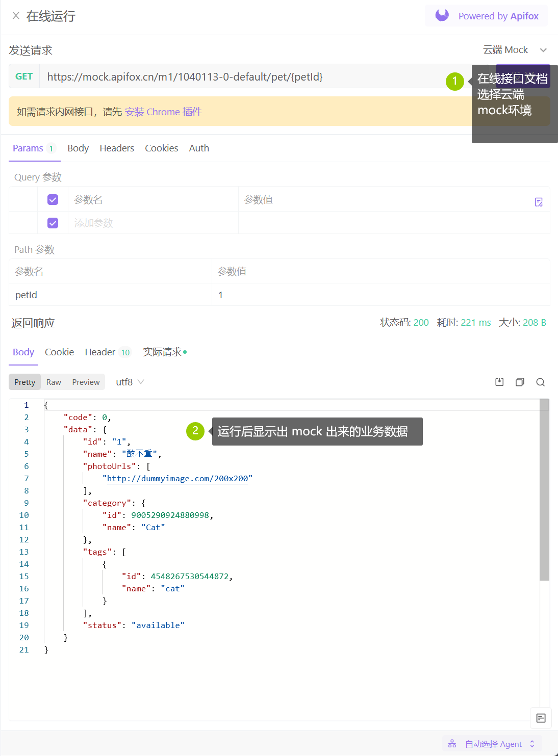The width and height of the screenshot is (558, 756).
Task: Open the utf8 encoding dropdown
Action: tap(130, 382)
